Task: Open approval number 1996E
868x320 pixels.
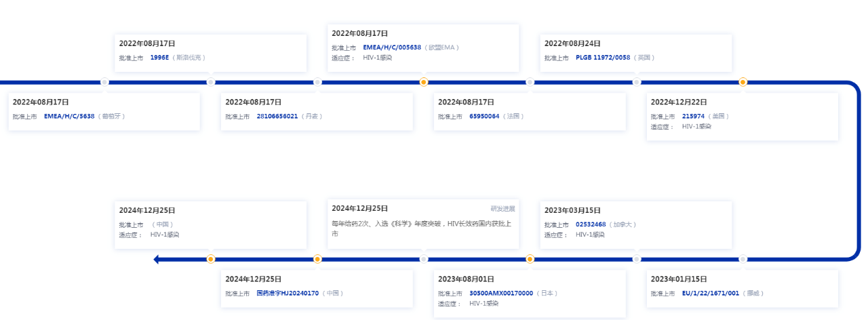Action: (x=159, y=58)
